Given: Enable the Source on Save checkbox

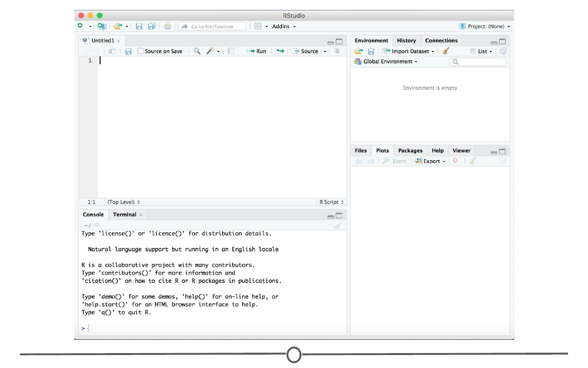Looking at the screenshot, I should pos(140,51).
